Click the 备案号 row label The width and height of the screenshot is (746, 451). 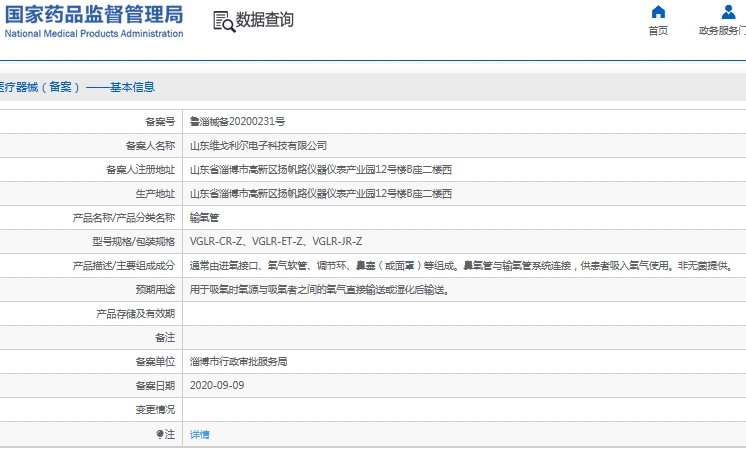coord(160,122)
